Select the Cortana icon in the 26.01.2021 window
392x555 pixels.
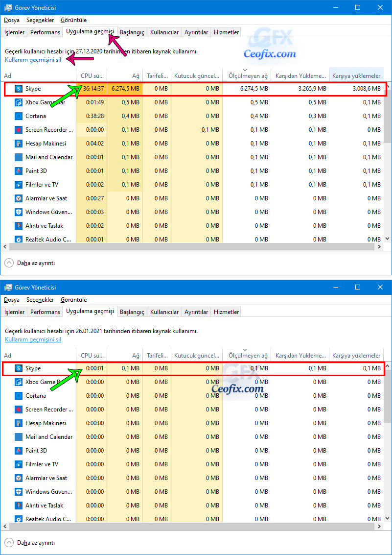(19, 395)
